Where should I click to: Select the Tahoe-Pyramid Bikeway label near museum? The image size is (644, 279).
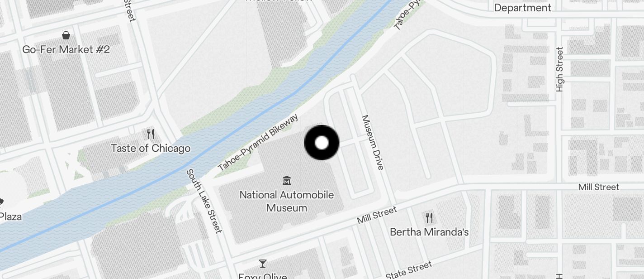pos(258,143)
